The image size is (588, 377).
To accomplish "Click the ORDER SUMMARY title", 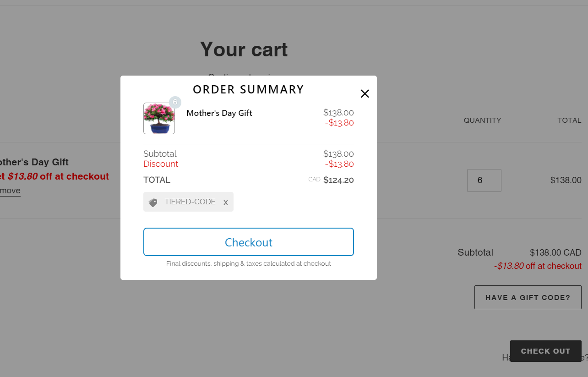I will tap(248, 89).
